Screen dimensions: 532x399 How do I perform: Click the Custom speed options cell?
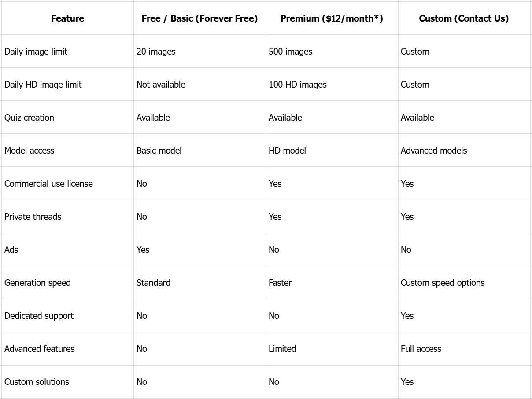coord(443,283)
